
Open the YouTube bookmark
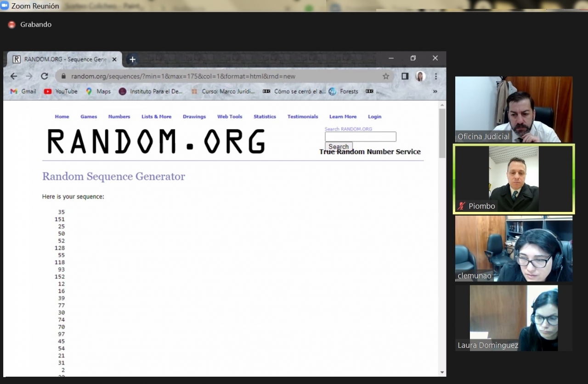coord(61,91)
